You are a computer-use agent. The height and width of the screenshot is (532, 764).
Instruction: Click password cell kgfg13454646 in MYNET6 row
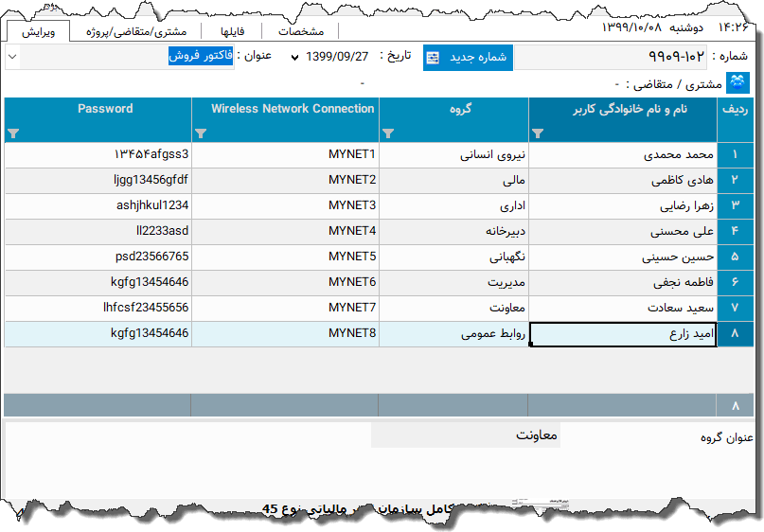(x=98, y=283)
